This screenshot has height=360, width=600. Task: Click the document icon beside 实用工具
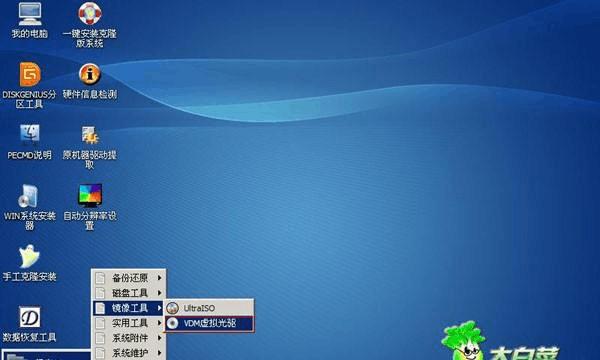coord(100,323)
